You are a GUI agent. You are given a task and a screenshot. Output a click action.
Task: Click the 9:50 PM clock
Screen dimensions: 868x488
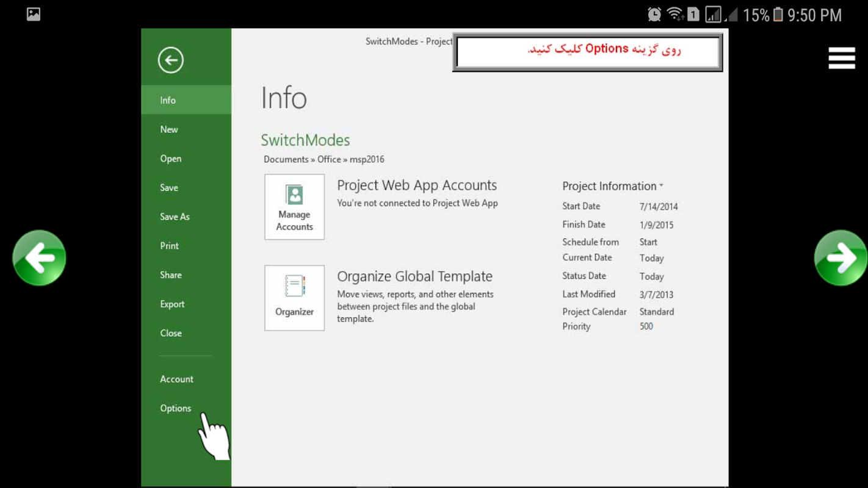[814, 15]
